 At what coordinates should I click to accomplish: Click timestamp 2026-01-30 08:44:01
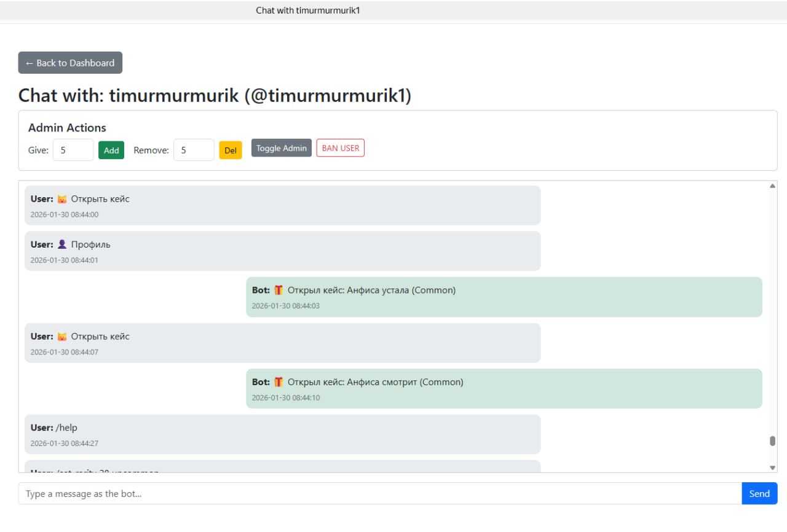pyautogui.click(x=65, y=260)
